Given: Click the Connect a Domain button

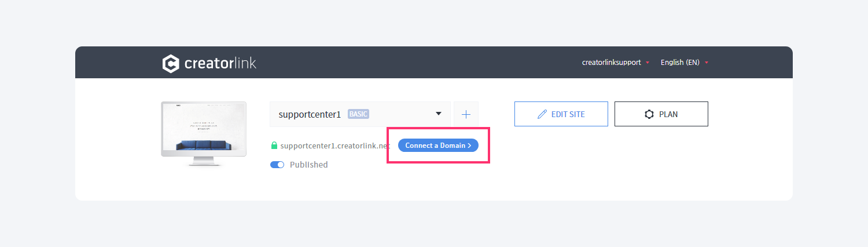Looking at the screenshot, I should 438,146.
